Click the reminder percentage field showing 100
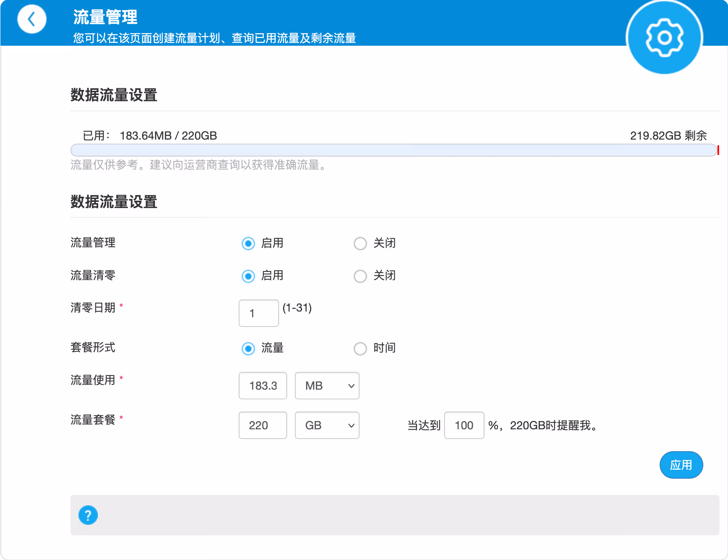The height and width of the screenshot is (560, 728). [464, 425]
